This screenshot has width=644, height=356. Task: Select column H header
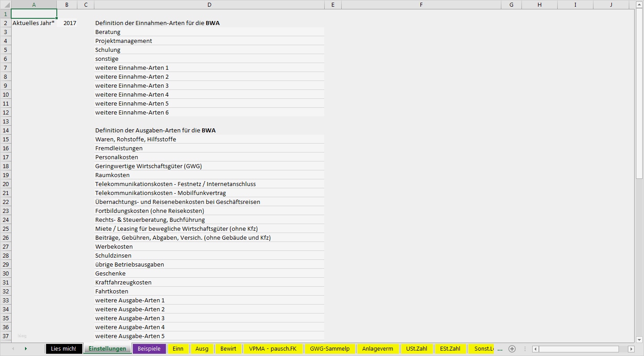click(540, 4)
